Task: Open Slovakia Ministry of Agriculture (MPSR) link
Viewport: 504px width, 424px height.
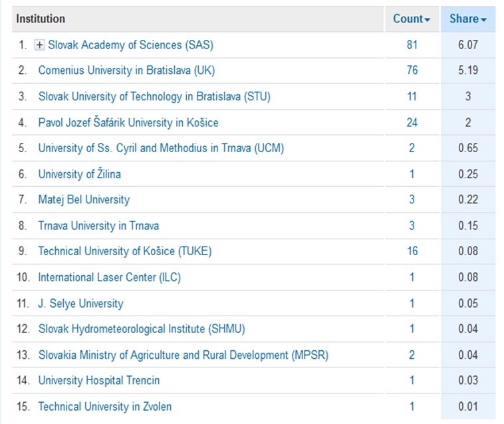Action: [184, 355]
